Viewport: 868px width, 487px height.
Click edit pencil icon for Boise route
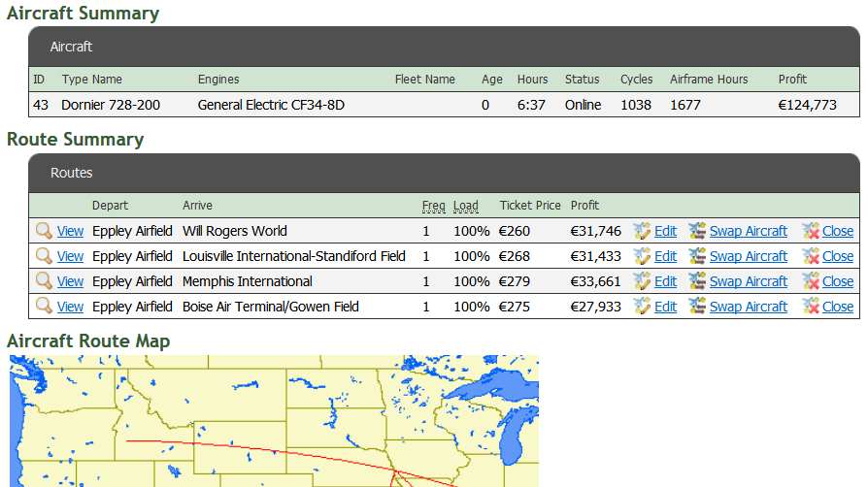(642, 307)
